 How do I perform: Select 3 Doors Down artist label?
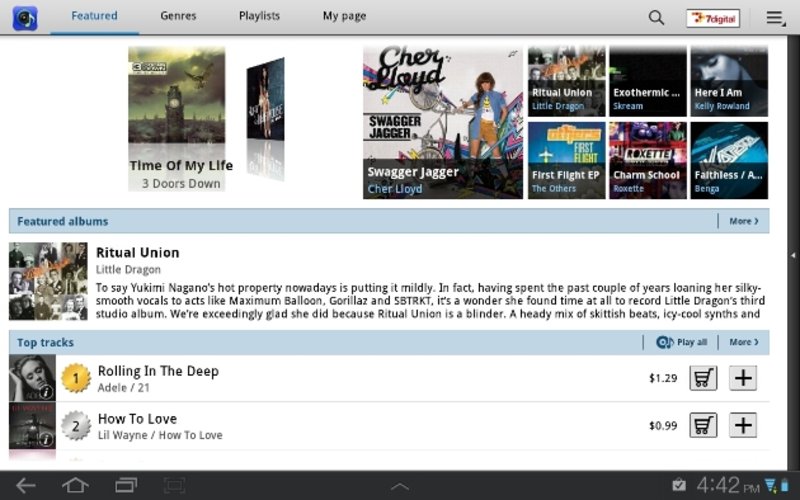pyautogui.click(x=181, y=183)
